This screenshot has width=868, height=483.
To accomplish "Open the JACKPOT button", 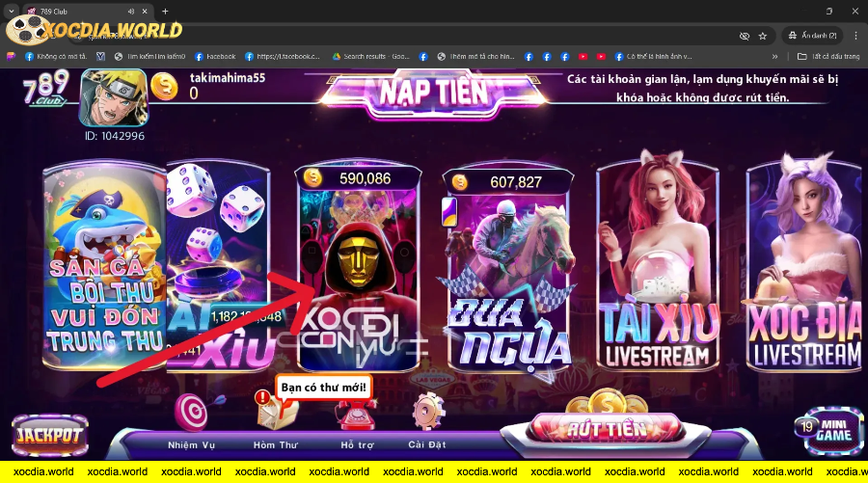I will tap(50, 436).
